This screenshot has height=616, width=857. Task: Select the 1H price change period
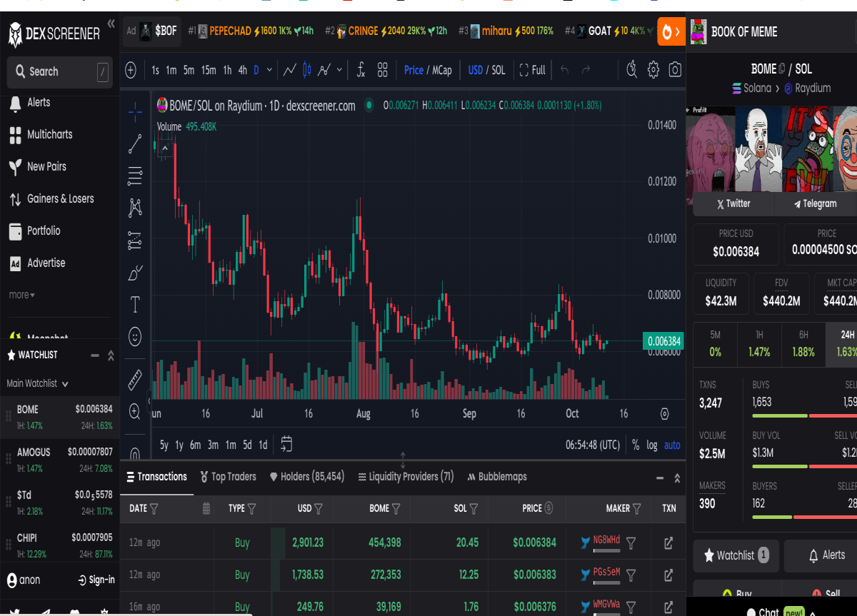tap(759, 345)
